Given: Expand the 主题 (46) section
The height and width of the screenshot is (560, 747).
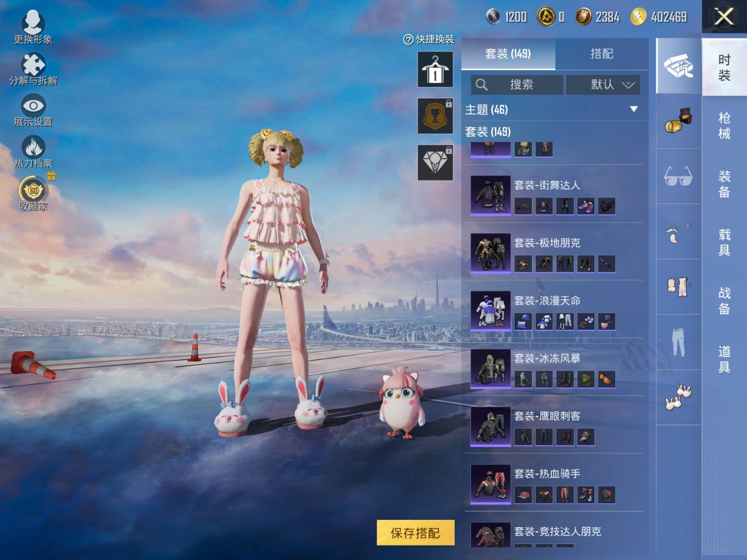Looking at the screenshot, I should click(x=552, y=110).
